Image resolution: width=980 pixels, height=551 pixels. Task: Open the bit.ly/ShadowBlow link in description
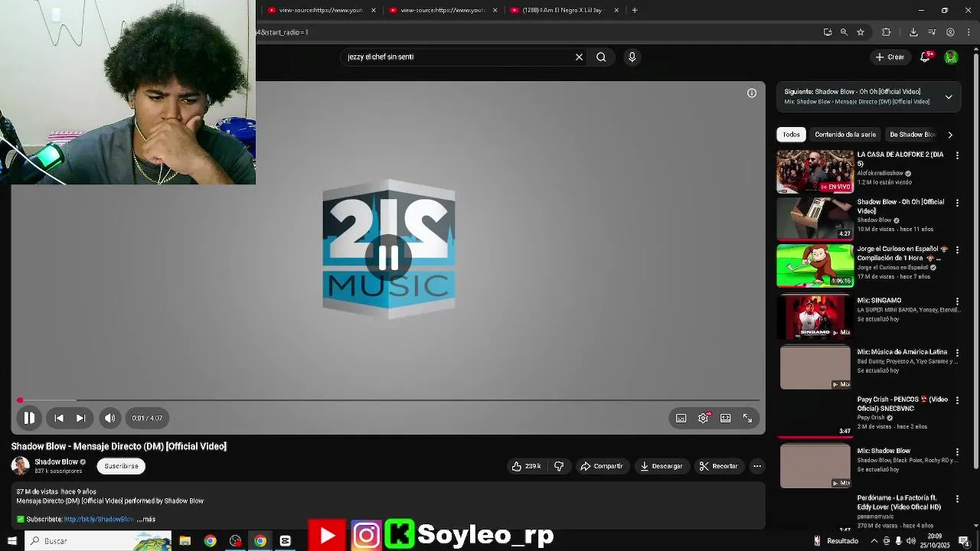(x=100, y=519)
